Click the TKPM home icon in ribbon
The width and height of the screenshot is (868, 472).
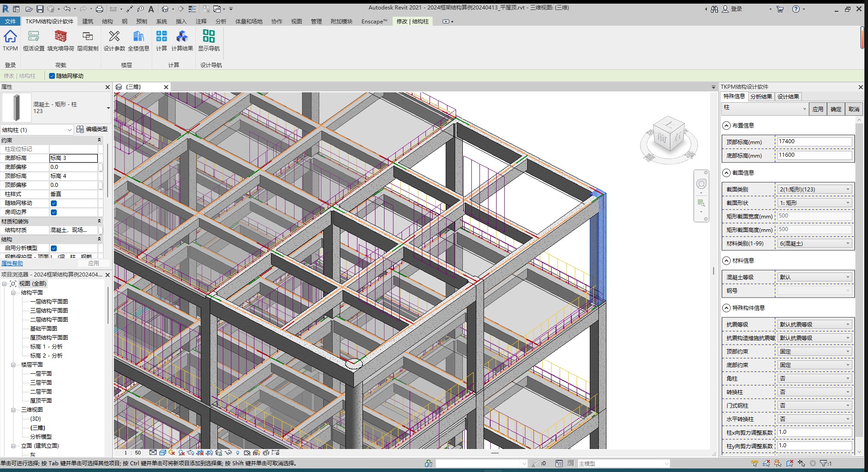tap(10, 40)
